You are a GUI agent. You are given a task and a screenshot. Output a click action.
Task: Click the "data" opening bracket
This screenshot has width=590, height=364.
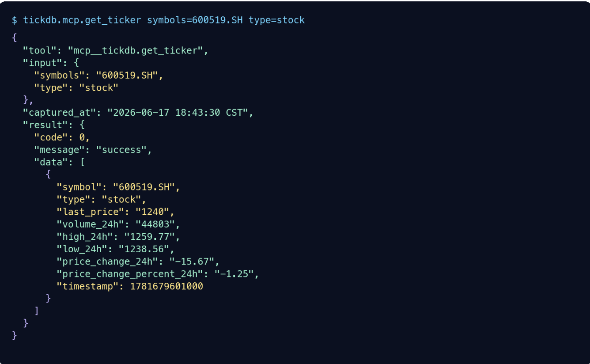[x=82, y=162]
